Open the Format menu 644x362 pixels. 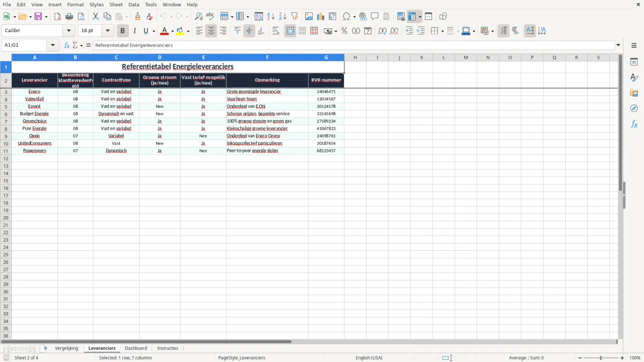[76, 4]
